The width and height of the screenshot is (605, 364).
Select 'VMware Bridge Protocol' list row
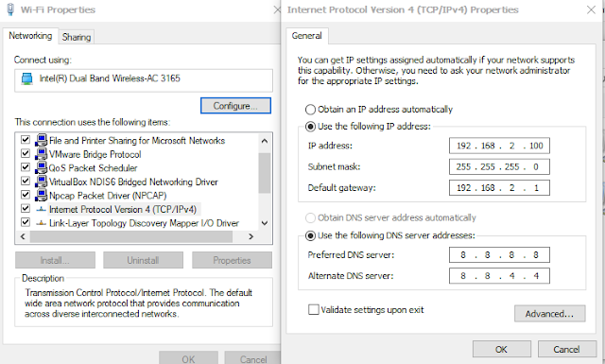[95, 154]
